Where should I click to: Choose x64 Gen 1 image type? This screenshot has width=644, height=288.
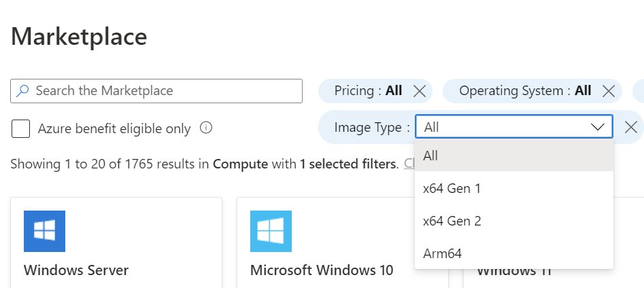click(514, 188)
